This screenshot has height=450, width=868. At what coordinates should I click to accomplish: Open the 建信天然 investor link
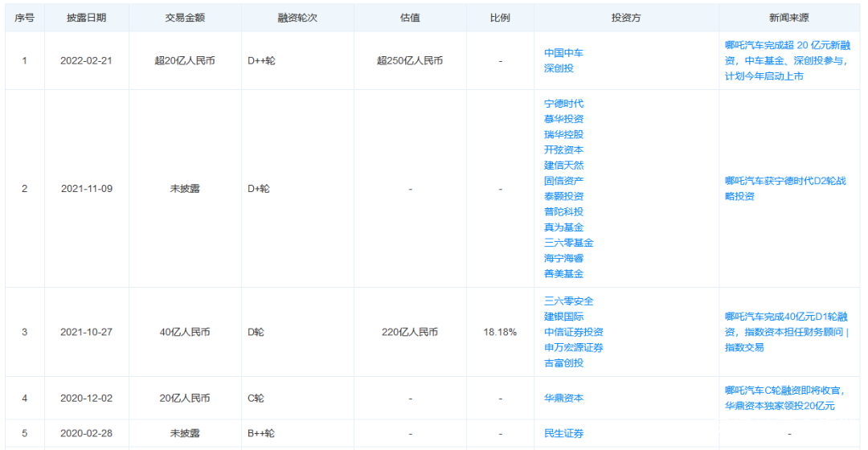[x=563, y=166]
